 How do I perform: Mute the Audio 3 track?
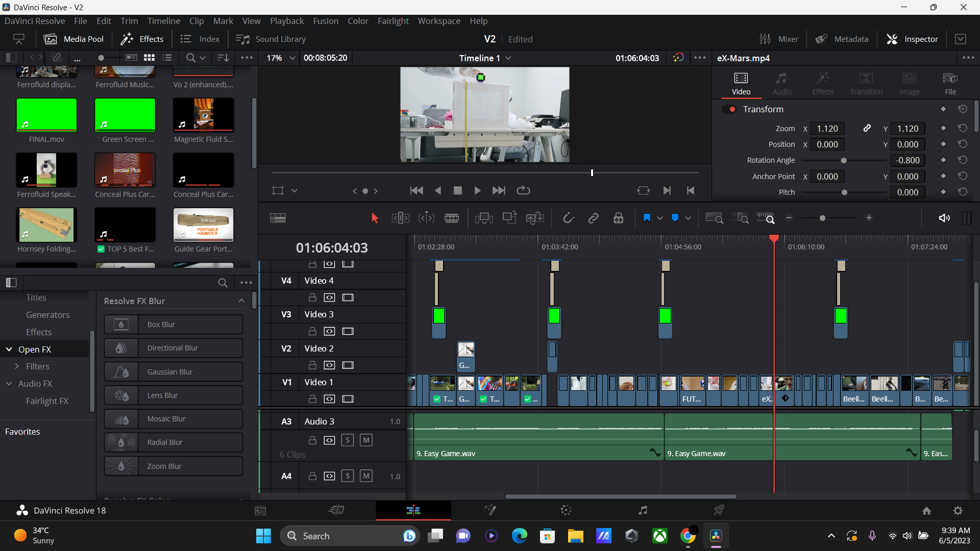(365, 440)
